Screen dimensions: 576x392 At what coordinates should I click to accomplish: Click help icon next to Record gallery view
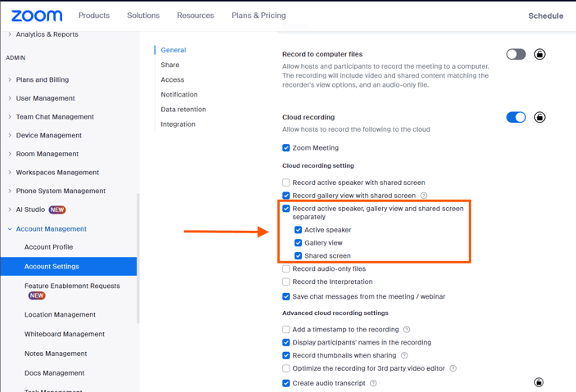coord(424,196)
